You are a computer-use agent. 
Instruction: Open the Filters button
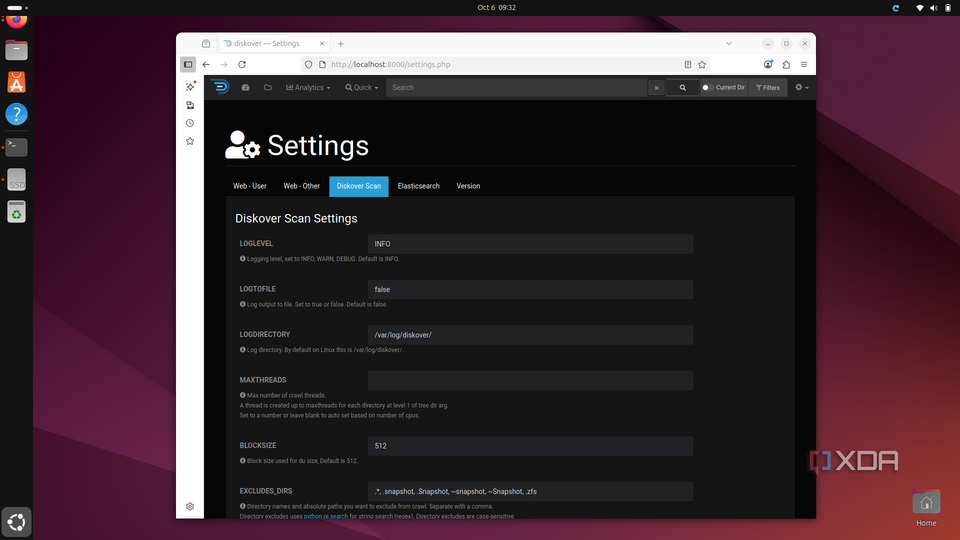click(x=768, y=88)
